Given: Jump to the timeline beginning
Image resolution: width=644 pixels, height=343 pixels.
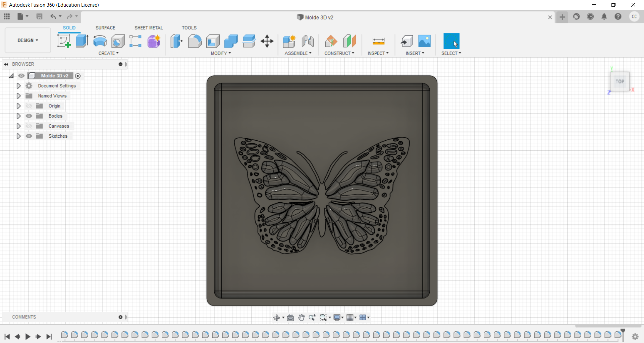Looking at the screenshot, I should (7, 337).
